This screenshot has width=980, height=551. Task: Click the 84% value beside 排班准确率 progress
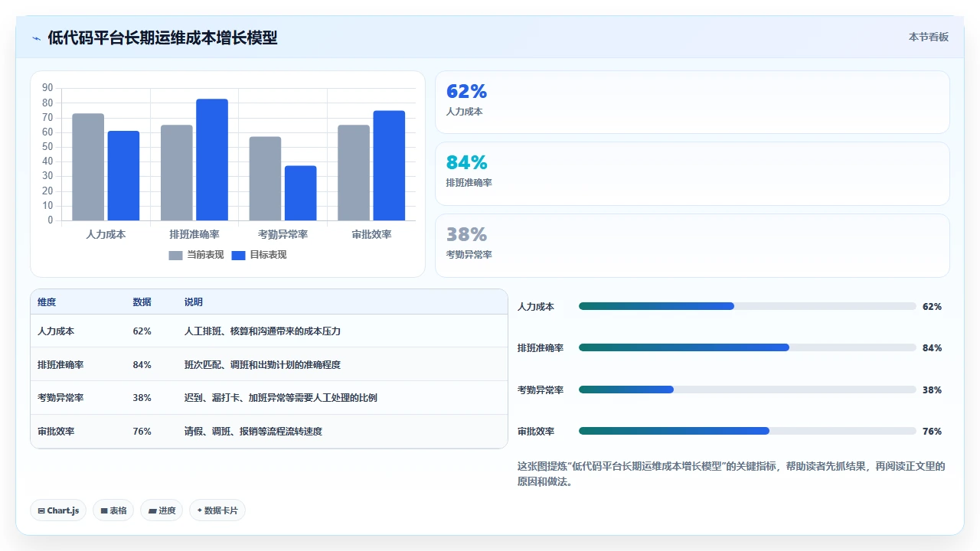tap(932, 348)
